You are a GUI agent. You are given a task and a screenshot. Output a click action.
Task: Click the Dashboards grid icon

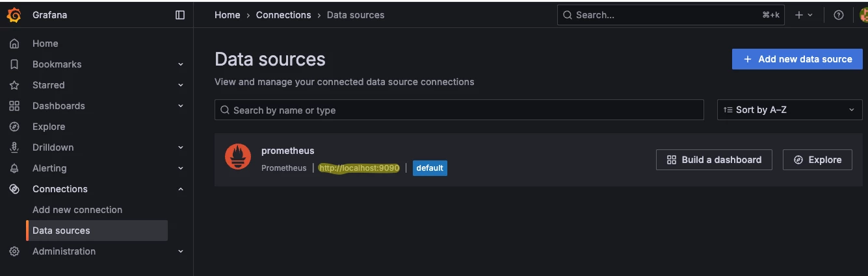pyautogui.click(x=14, y=106)
